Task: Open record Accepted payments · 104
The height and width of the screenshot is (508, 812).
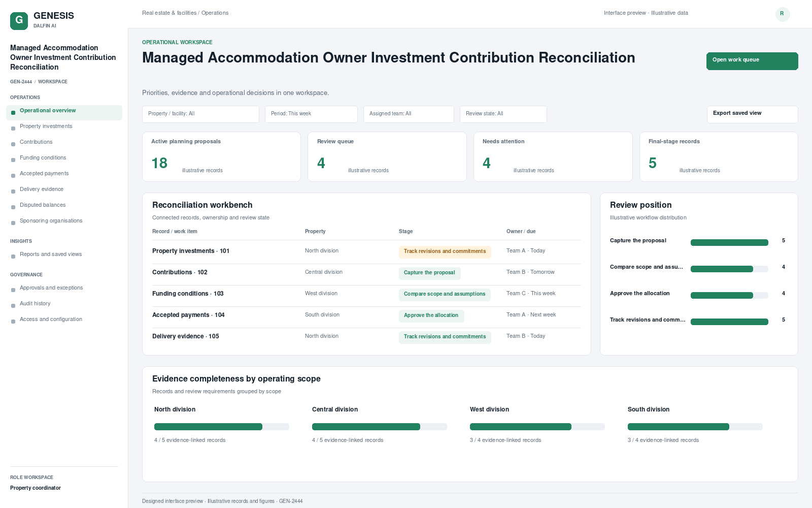Action: coord(188,315)
